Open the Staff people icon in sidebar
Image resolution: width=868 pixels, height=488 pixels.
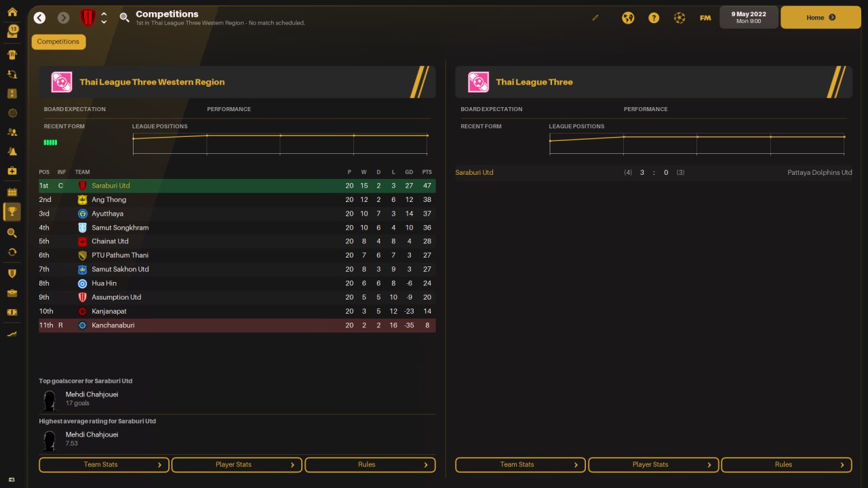click(x=12, y=132)
